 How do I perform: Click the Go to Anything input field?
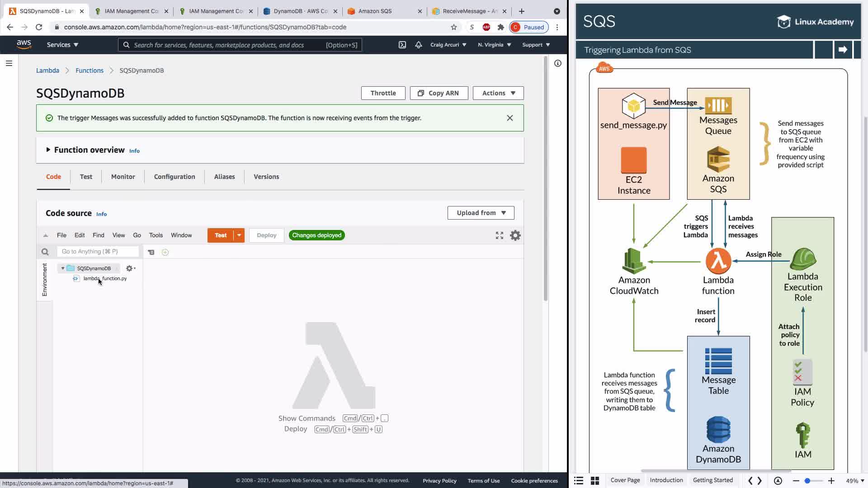point(98,252)
